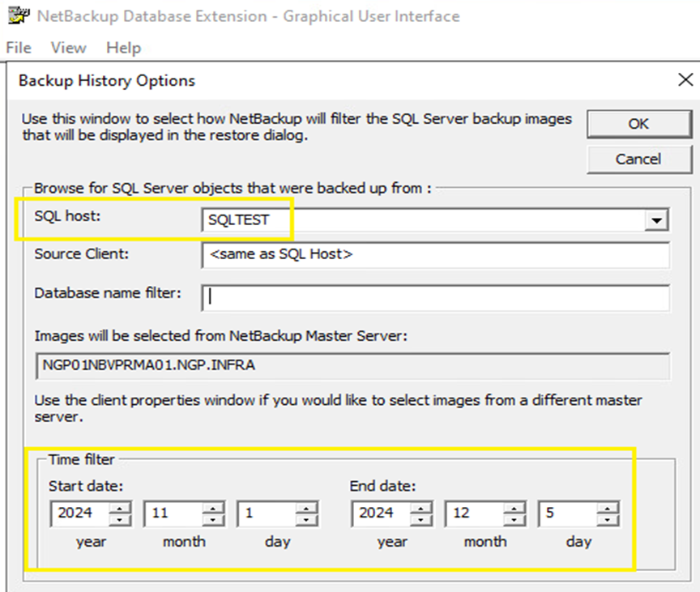Open the View menu
The image size is (700, 592).
click(68, 48)
